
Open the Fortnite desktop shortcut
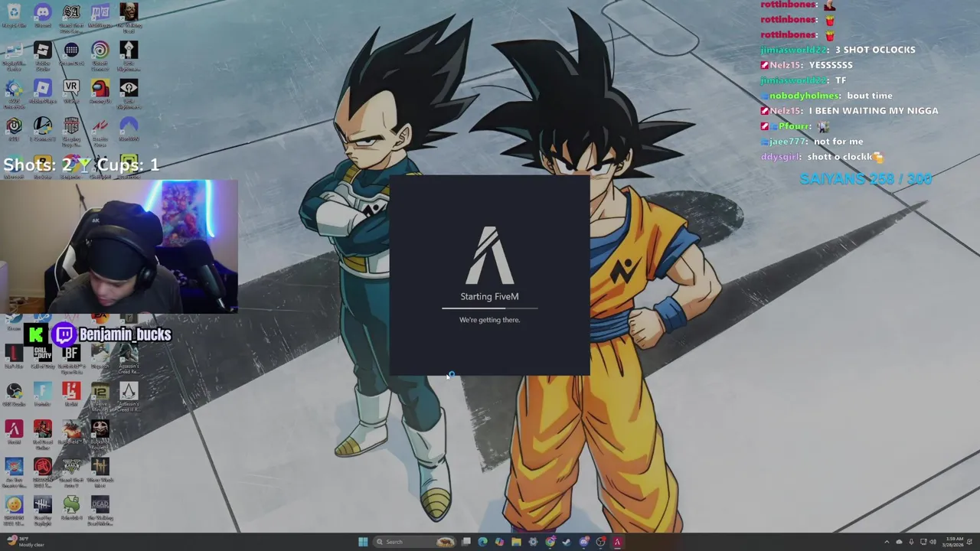43,393
